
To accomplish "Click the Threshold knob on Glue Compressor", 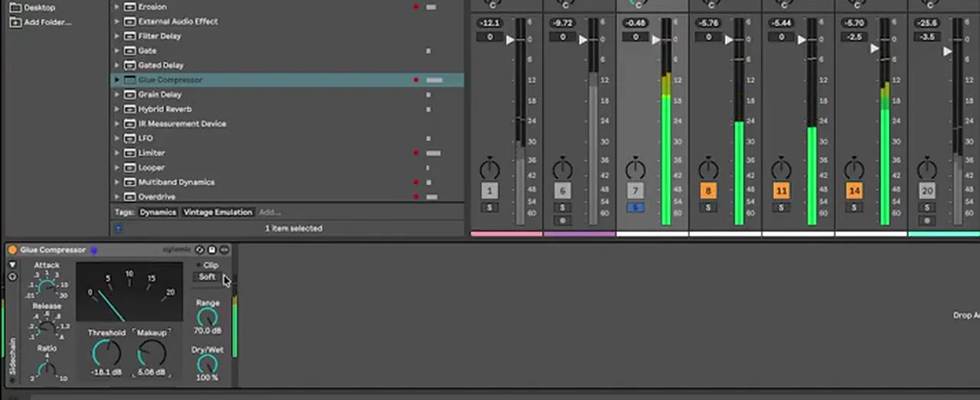I will [106, 353].
